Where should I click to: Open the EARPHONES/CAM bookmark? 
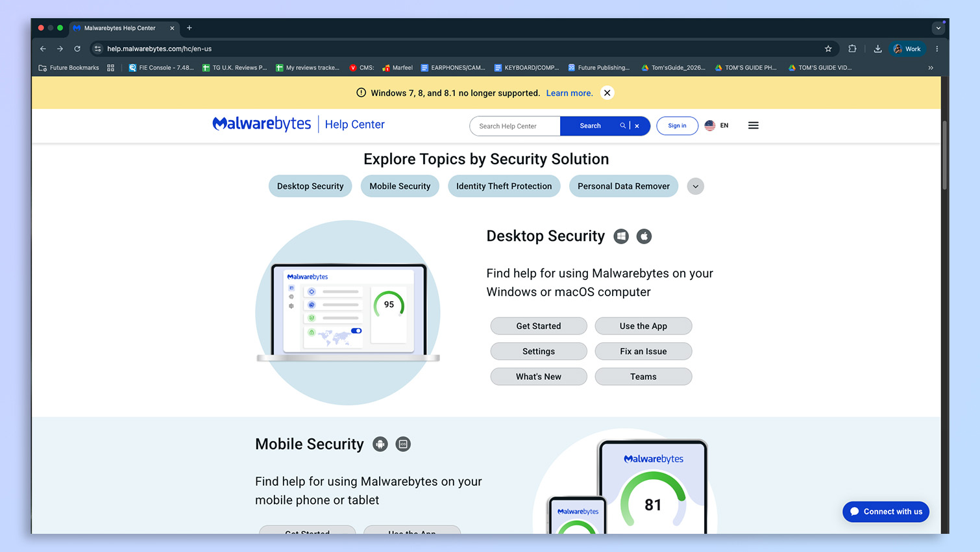point(453,68)
